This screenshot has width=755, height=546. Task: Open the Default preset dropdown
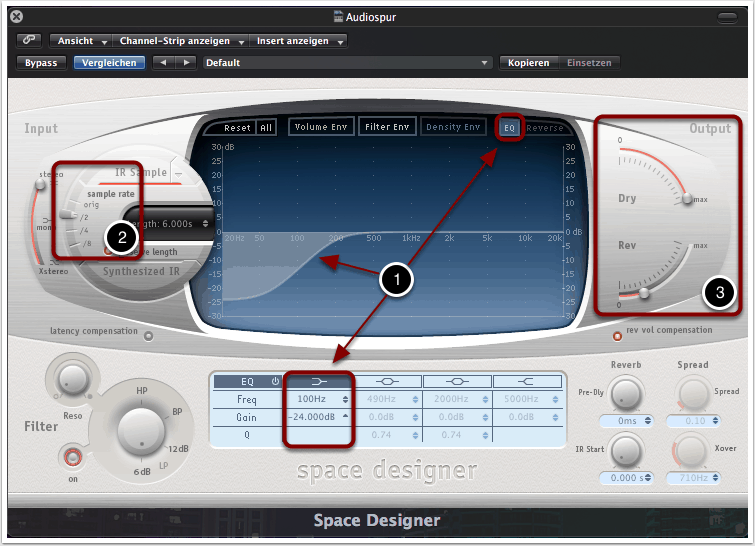coord(347,62)
